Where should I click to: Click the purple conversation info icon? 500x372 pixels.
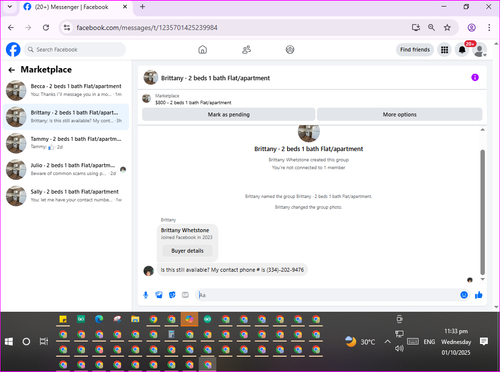click(x=475, y=77)
